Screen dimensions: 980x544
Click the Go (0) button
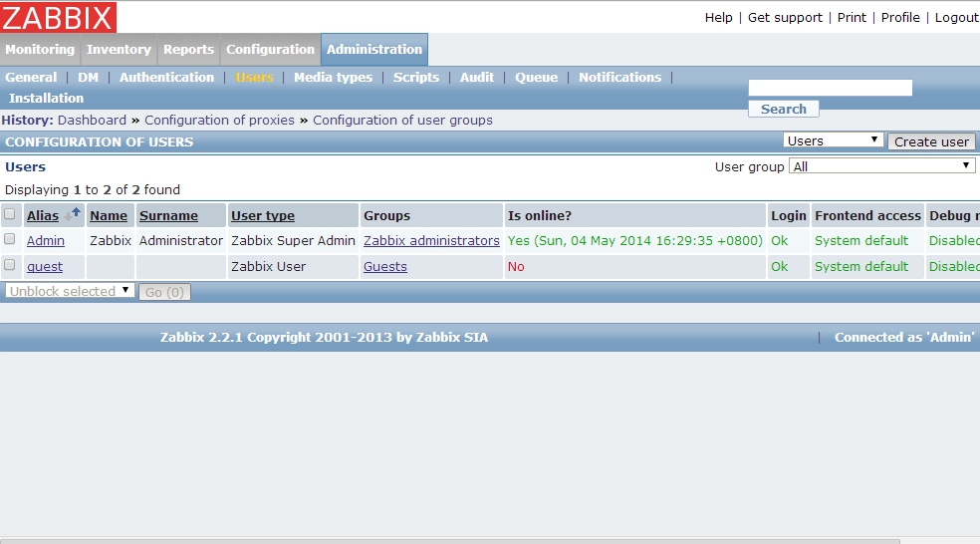(165, 292)
